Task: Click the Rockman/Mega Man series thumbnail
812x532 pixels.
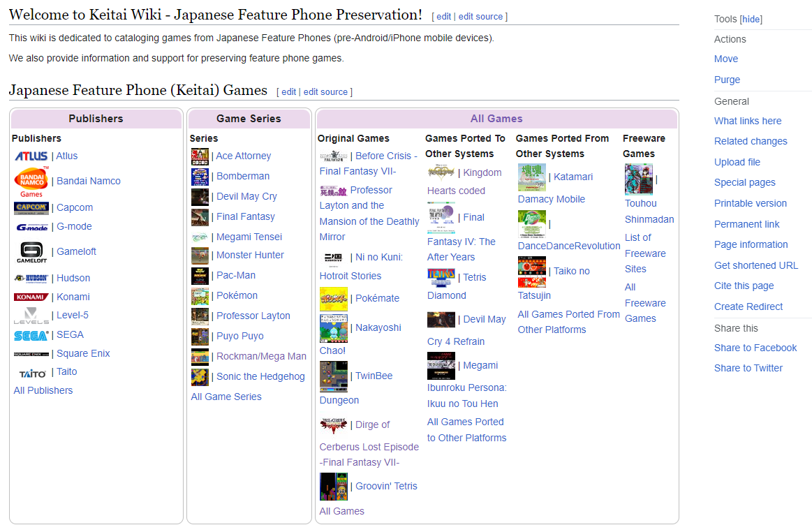Action: click(200, 357)
